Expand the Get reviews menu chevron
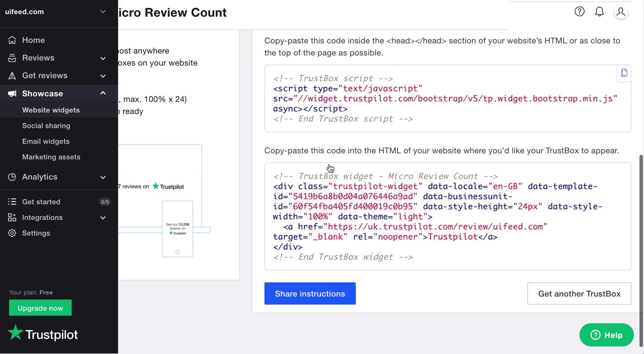The height and width of the screenshot is (354, 644). [103, 76]
